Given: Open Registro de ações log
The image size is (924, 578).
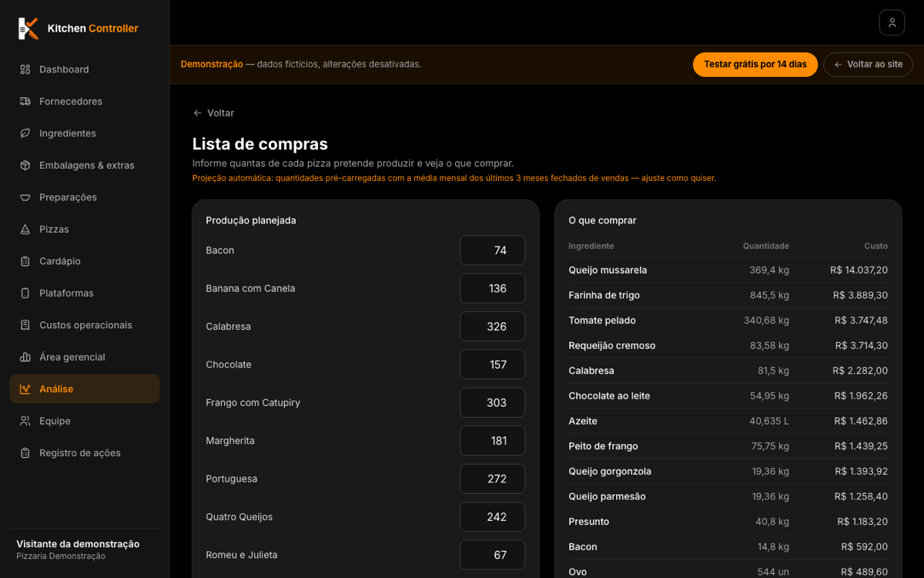Looking at the screenshot, I should tap(85, 453).
